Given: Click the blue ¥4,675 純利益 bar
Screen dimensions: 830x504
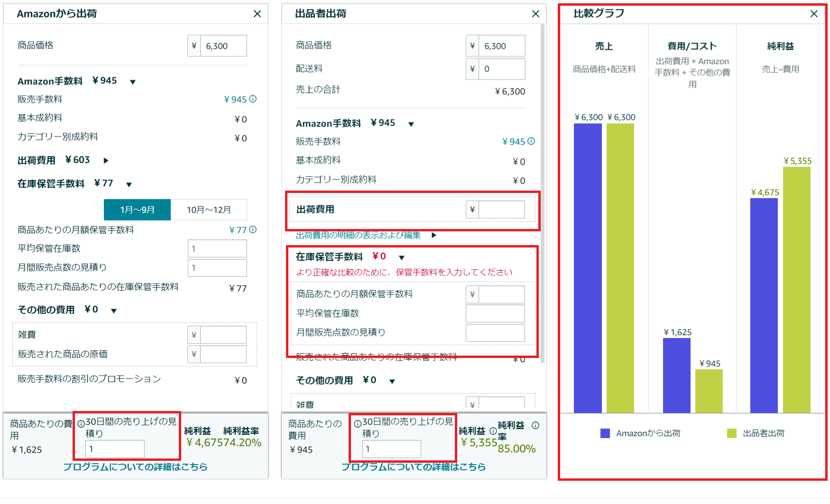Looking at the screenshot, I should [764, 306].
